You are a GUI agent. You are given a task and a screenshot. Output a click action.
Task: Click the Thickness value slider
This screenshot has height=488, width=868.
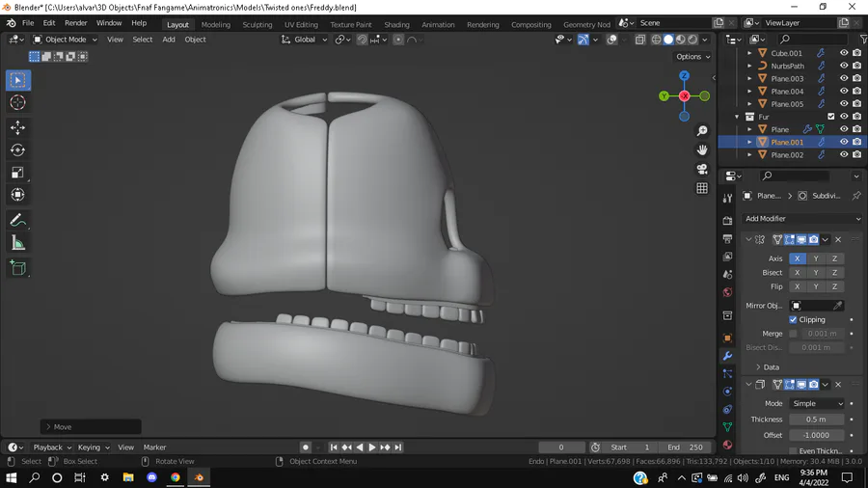tap(816, 420)
